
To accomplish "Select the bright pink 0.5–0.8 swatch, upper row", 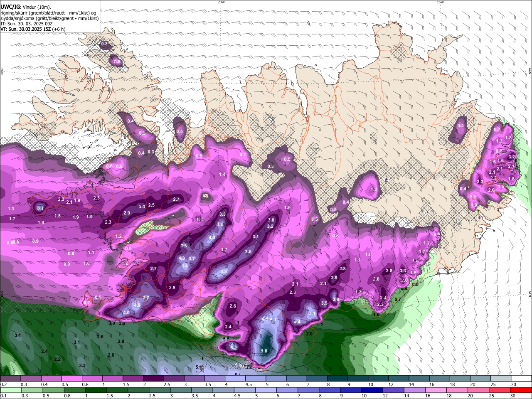I will [x=71, y=378].
